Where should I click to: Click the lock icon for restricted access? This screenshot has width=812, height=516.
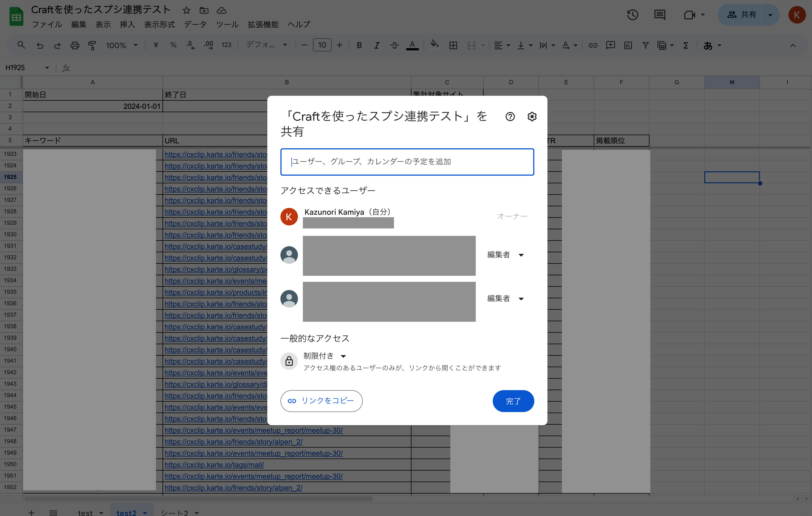pyautogui.click(x=289, y=361)
